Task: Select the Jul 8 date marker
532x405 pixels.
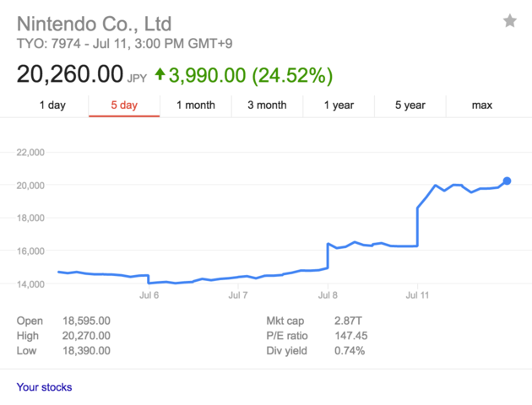Action: (x=328, y=296)
